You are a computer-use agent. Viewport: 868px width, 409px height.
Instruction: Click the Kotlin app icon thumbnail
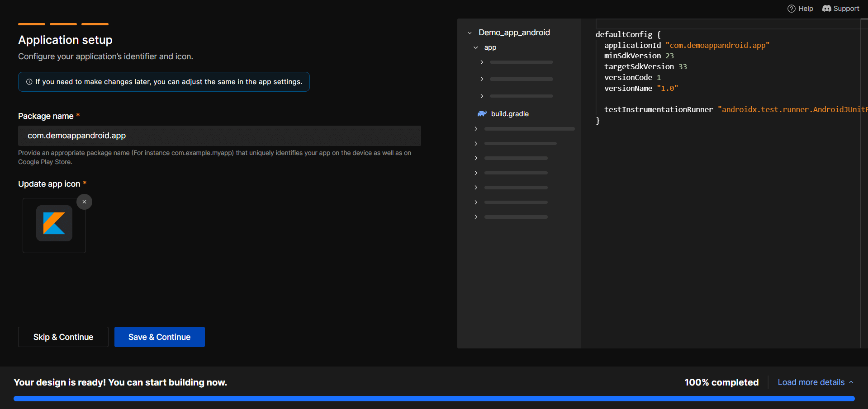[x=54, y=224]
